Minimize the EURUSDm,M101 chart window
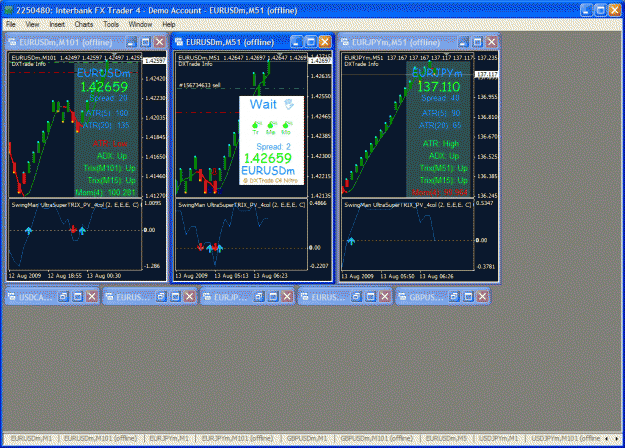Viewport: 625px width, 448px height. click(132, 42)
